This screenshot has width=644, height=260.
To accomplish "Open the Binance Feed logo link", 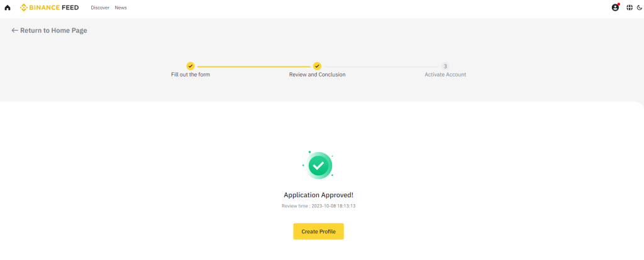I will (x=49, y=8).
